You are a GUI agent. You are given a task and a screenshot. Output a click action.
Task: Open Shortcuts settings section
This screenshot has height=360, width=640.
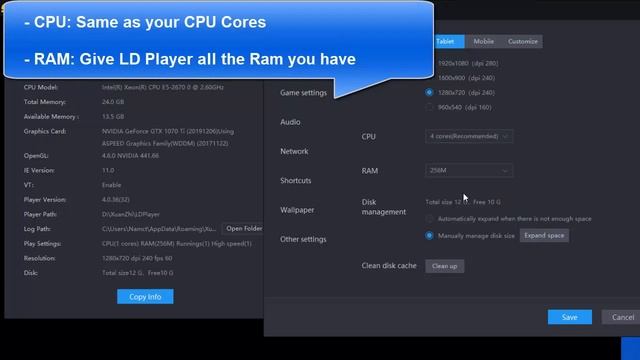(296, 180)
